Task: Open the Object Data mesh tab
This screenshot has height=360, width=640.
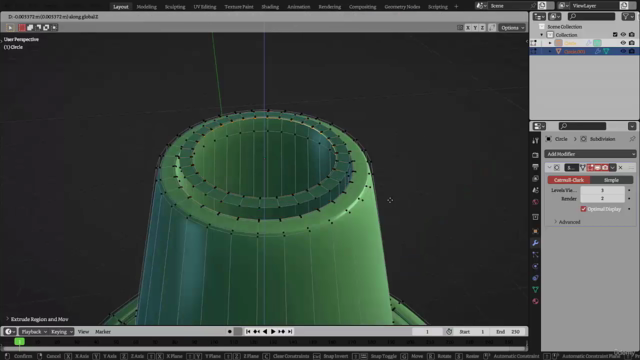Action: (x=535, y=289)
